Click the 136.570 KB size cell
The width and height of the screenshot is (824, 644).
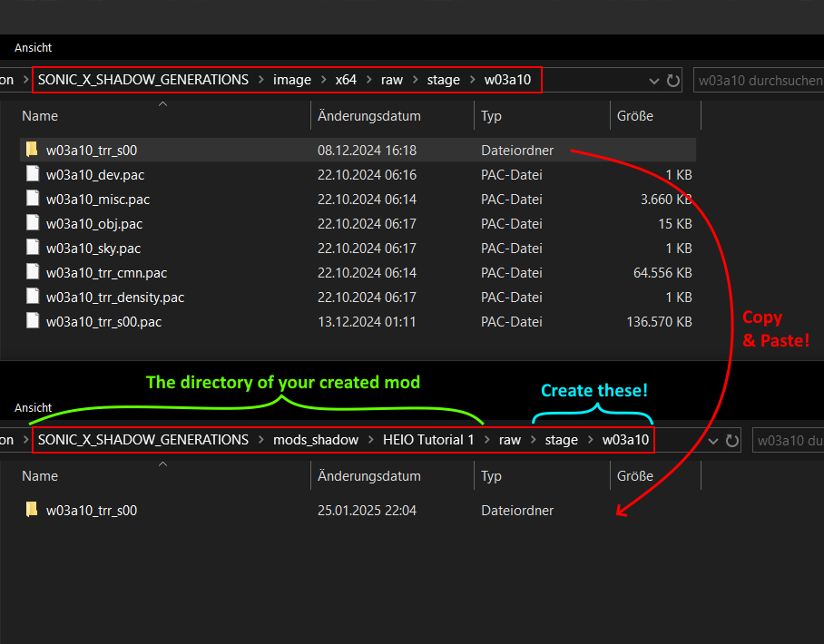659,322
